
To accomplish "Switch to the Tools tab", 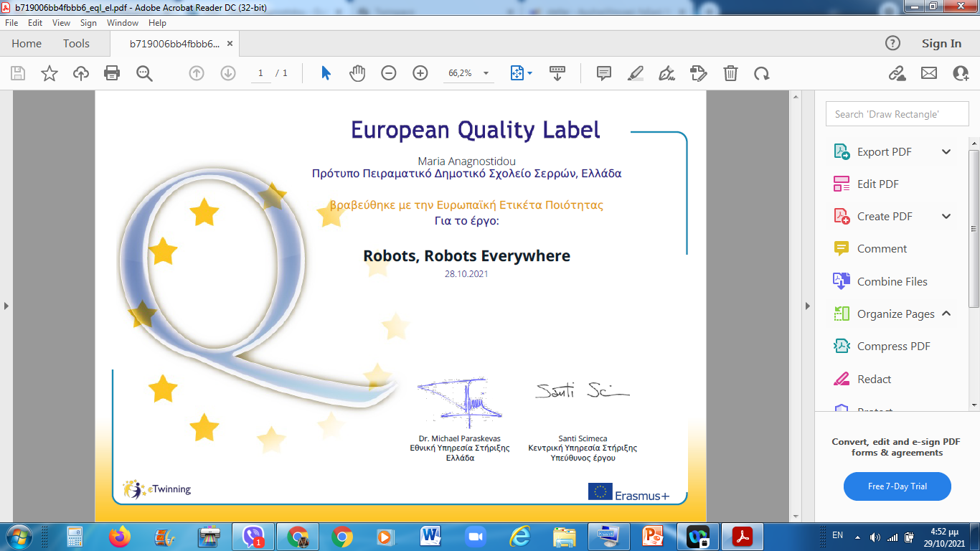I will point(76,44).
